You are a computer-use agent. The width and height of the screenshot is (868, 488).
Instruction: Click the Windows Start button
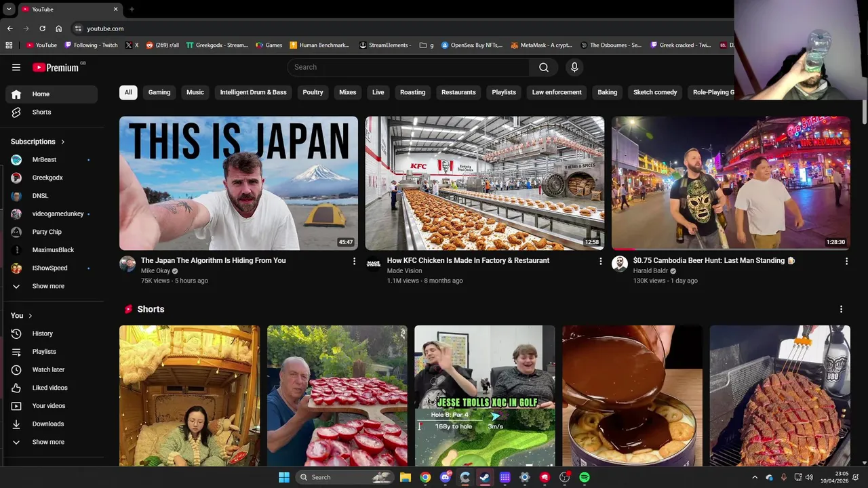click(x=284, y=477)
